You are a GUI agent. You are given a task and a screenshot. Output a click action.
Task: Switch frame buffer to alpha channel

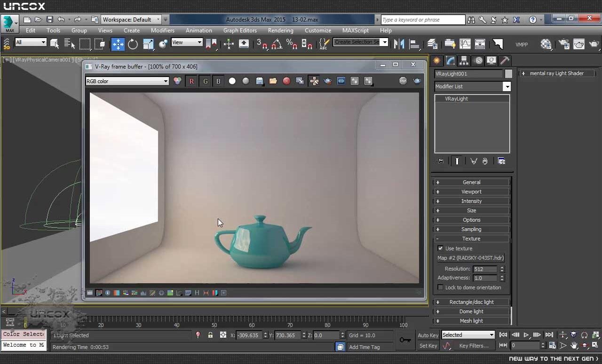[x=232, y=81]
